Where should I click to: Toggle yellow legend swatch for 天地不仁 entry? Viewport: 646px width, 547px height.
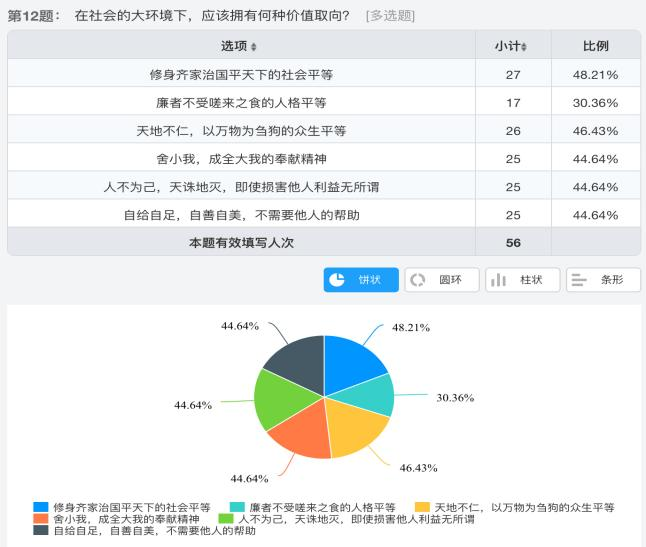[x=422, y=507]
